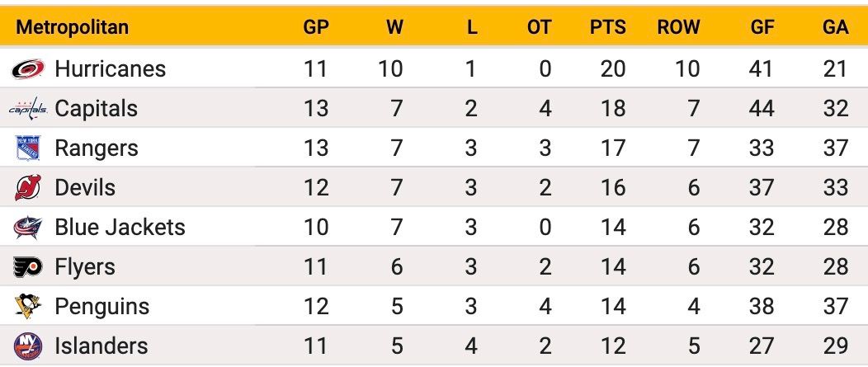Sort standings by PTS column
Screen dimensions: 868x367
pyautogui.click(x=608, y=27)
